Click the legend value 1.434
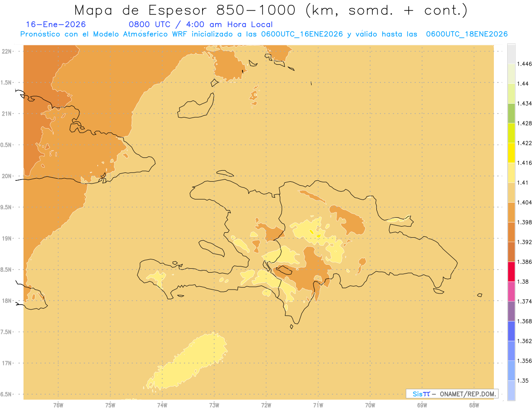The height and width of the screenshot is (411, 532). 524,103
